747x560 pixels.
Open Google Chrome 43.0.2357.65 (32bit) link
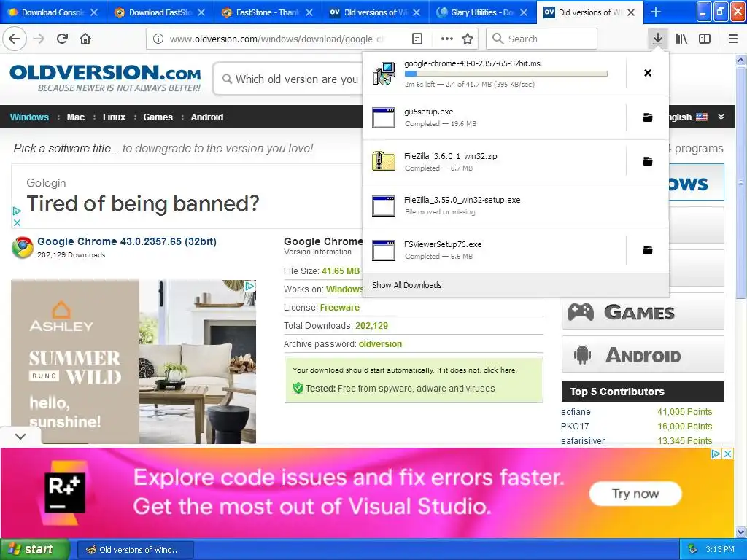(x=127, y=241)
